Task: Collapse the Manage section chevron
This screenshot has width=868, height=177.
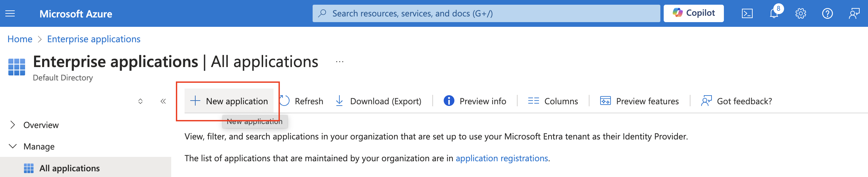Action: pyautogui.click(x=12, y=146)
